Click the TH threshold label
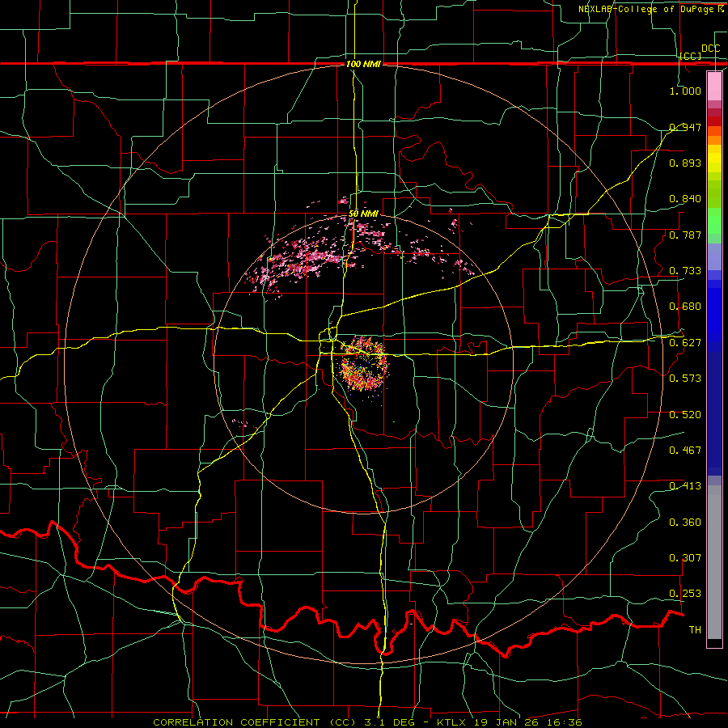728x728 pixels. coord(695,630)
